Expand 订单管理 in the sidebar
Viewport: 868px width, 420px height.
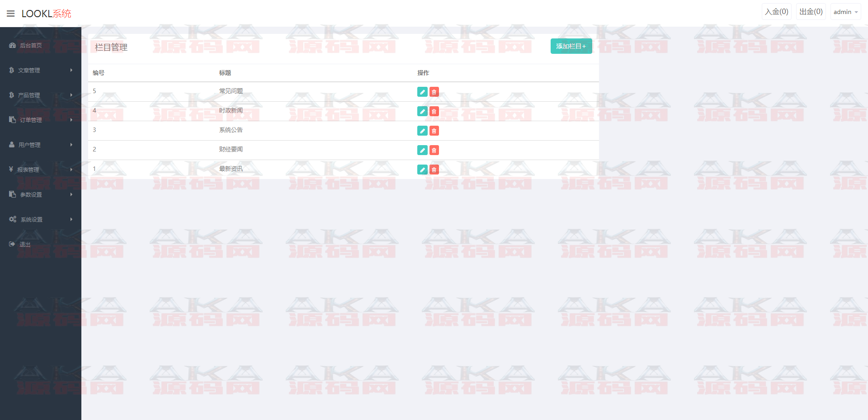tap(40, 120)
